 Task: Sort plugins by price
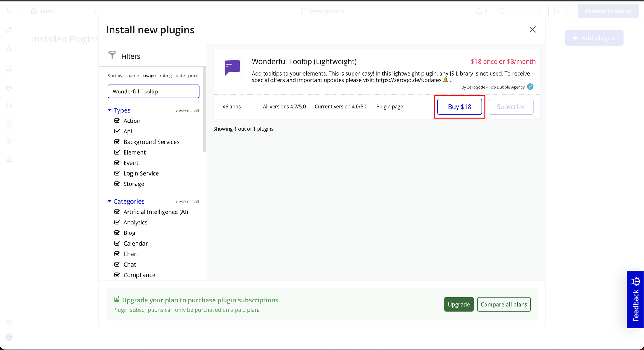pyautogui.click(x=193, y=76)
